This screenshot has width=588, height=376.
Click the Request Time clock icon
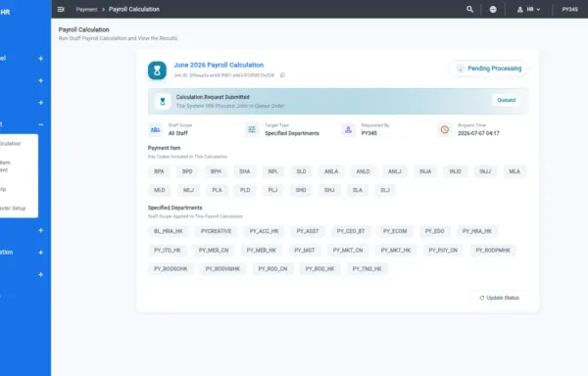coord(445,129)
